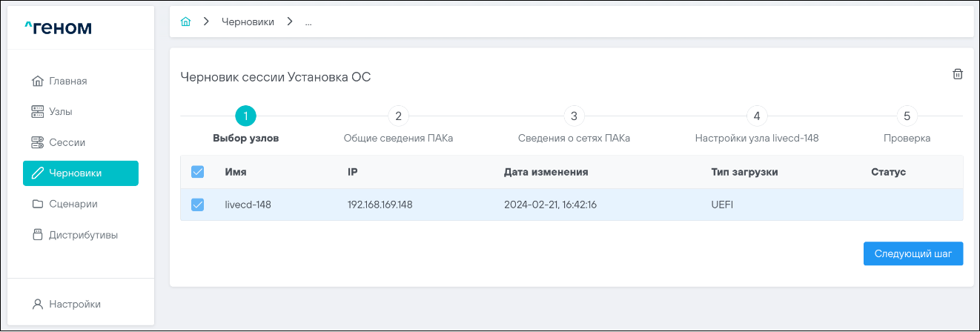
Task: Click the Геном logo
Action: click(x=59, y=28)
